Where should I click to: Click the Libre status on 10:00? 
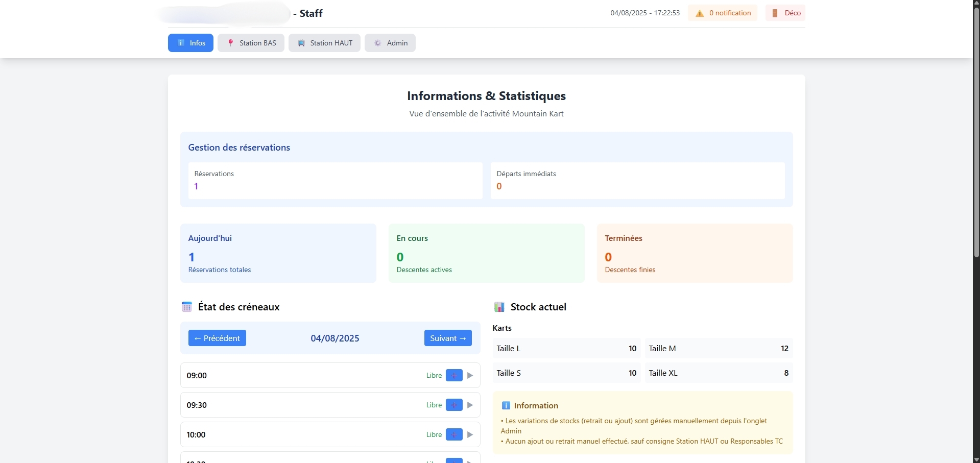click(x=434, y=434)
